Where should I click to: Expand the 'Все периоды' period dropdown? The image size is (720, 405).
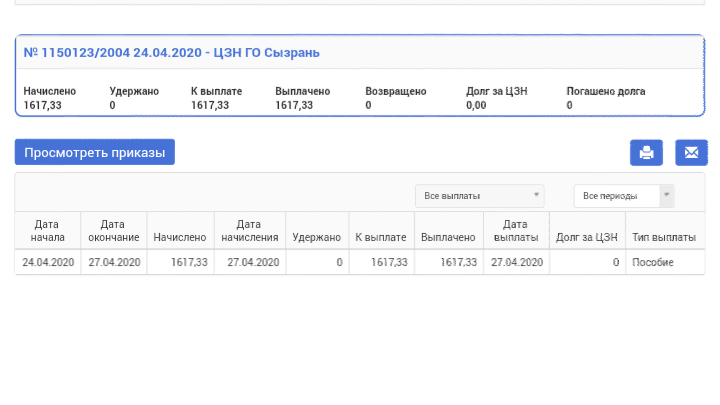tap(623, 196)
